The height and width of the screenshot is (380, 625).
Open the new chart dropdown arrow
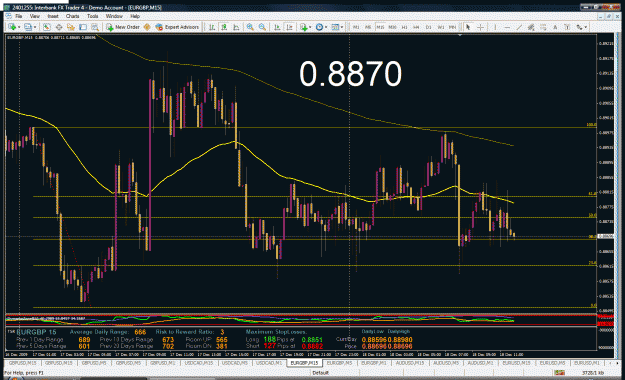point(19,27)
